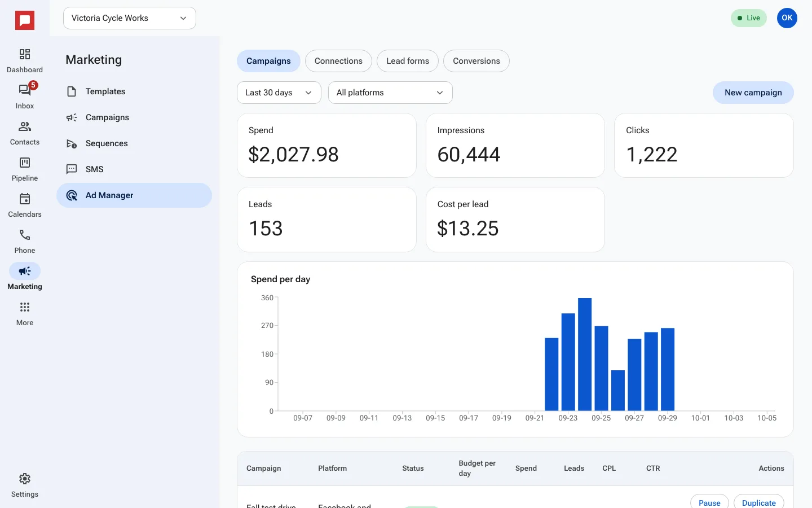Click the Duplicate button in campaign row
The width and height of the screenshot is (812, 508).
pos(759,502)
